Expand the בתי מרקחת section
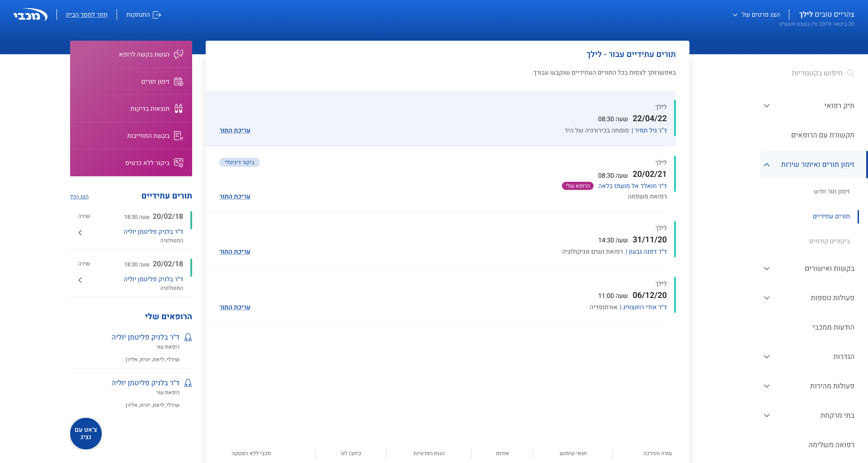Image resolution: width=868 pixels, height=463 pixels. point(767,416)
